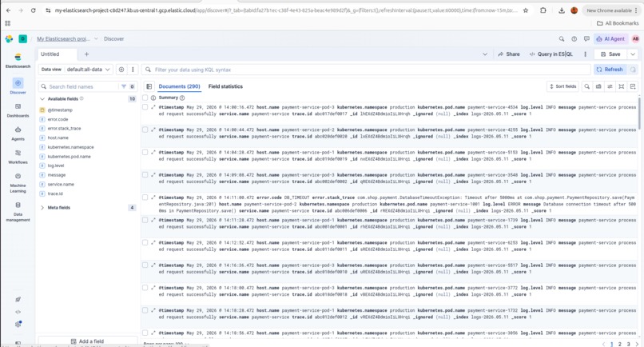644x347 pixels.
Task: Go to results page 2
Action: [620, 344]
